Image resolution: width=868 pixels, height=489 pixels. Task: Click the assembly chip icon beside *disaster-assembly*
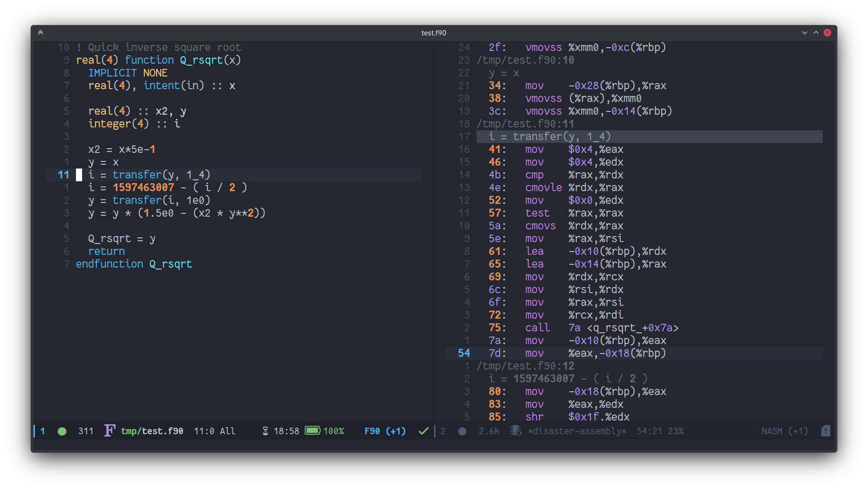pos(516,430)
